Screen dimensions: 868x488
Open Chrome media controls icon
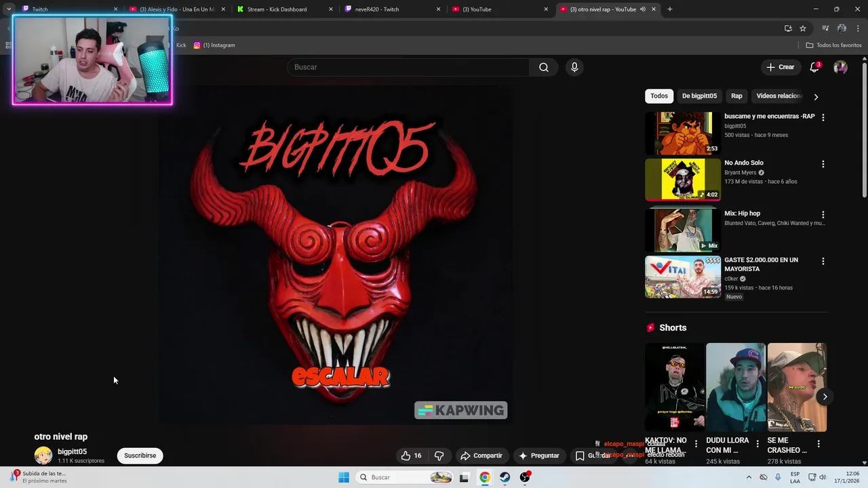tap(825, 28)
